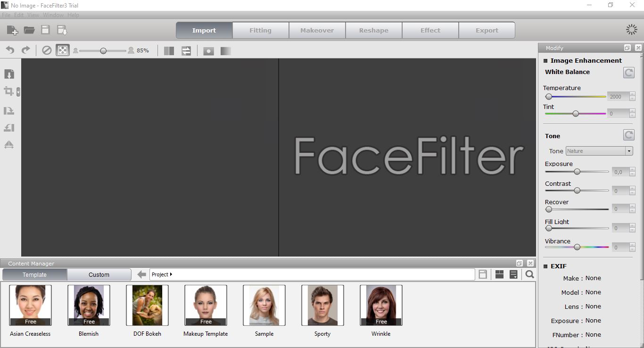Toggle side-by-side compare view
Screen dimensions: 644x348
[169, 50]
